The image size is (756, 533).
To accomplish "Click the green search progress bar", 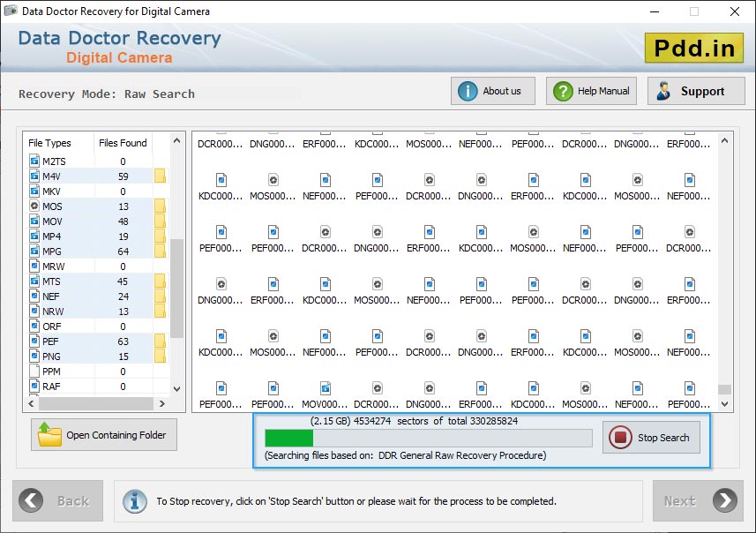I will 429,438.
